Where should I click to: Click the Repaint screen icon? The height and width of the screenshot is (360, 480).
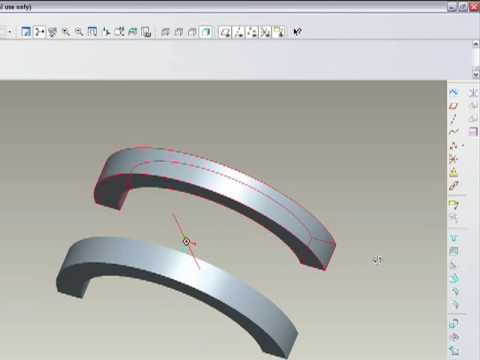click(26, 32)
